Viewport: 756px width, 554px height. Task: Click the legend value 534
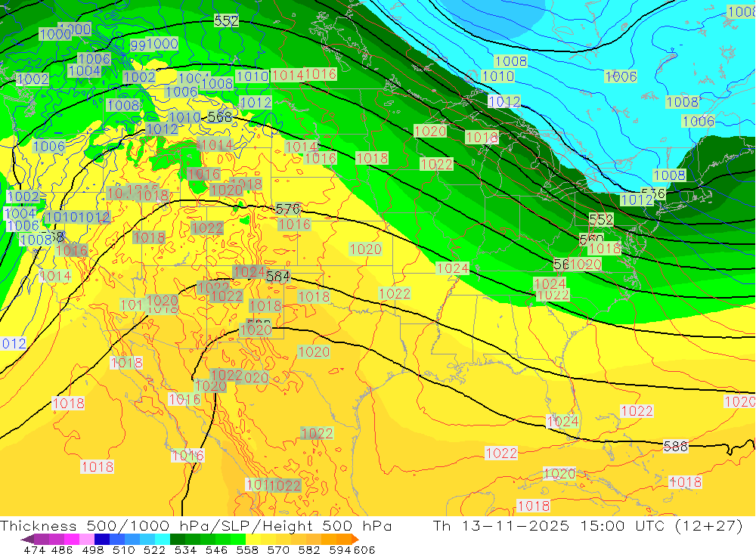tap(185, 549)
